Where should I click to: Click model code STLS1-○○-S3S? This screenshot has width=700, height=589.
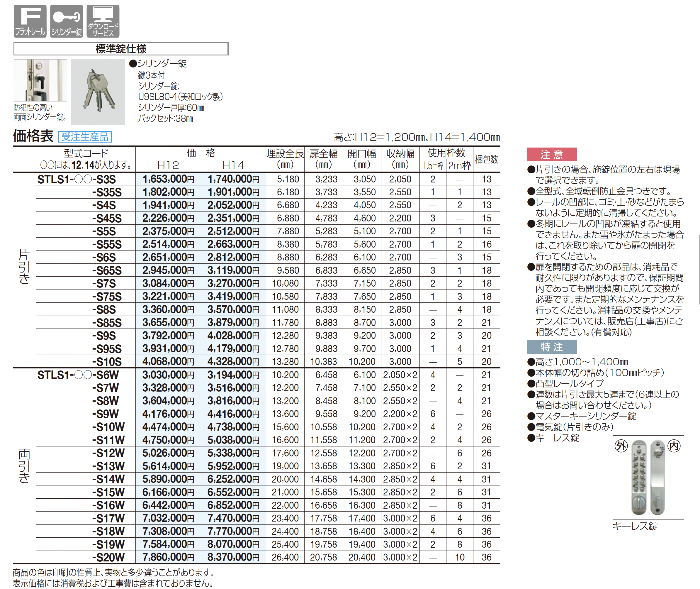pyautogui.click(x=77, y=179)
